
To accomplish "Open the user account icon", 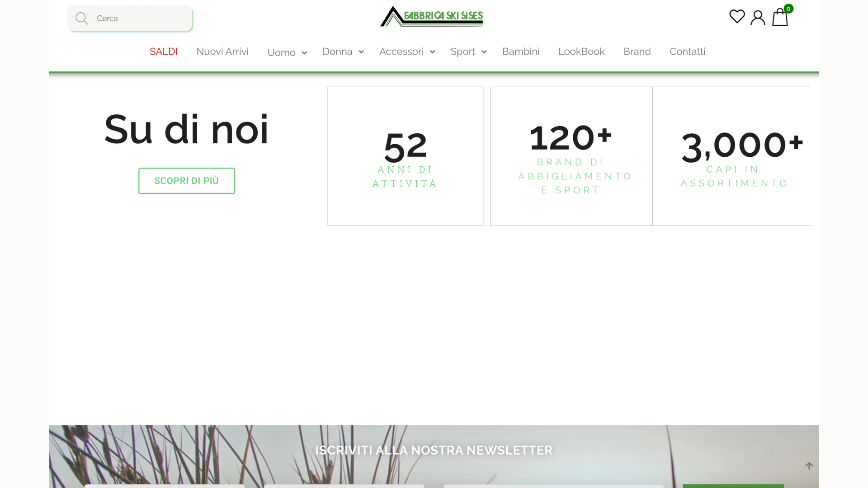I will pyautogui.click(x=758, y=18).
